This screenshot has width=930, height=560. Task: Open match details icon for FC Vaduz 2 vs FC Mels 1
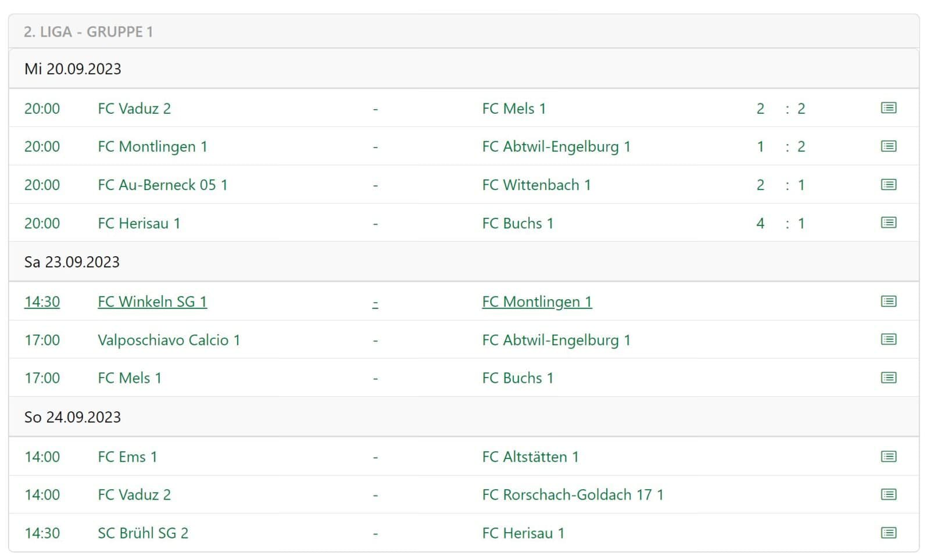pyautogui.click(x=888, y=108)
